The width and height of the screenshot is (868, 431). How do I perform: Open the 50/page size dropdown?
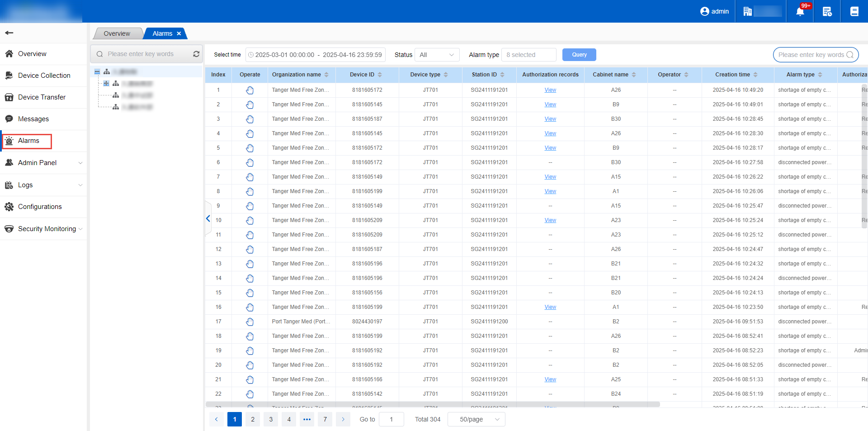(x=476, y=419)
